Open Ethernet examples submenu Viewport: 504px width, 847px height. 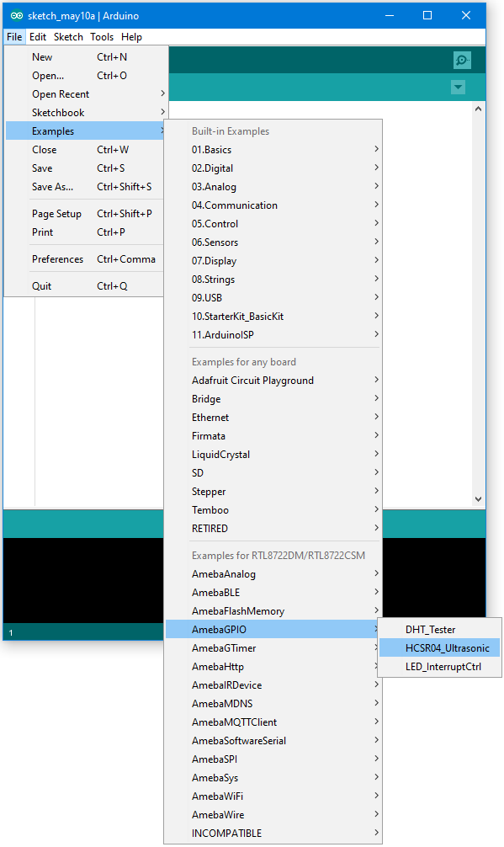[273, 418]
